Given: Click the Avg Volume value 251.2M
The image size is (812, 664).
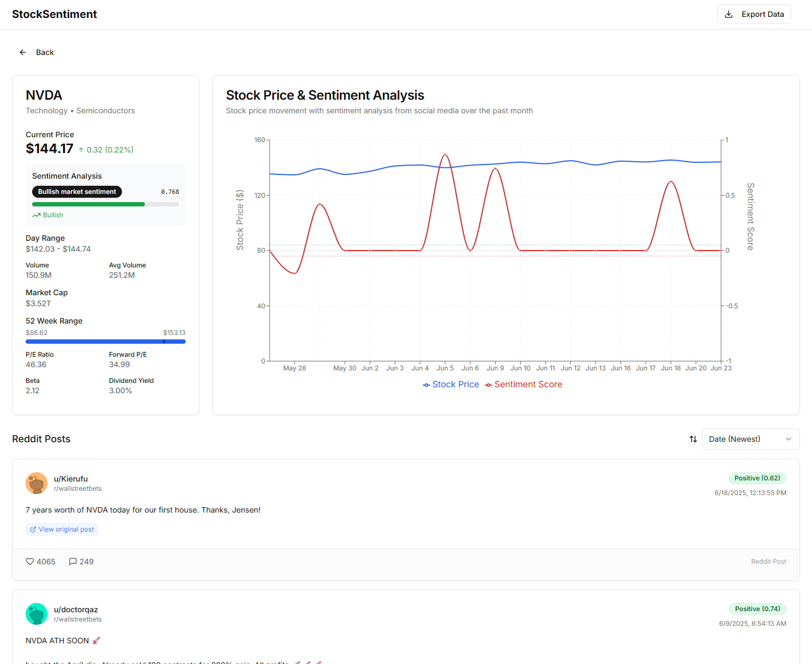Looking at the screenshot, I should tap(122, 275).
